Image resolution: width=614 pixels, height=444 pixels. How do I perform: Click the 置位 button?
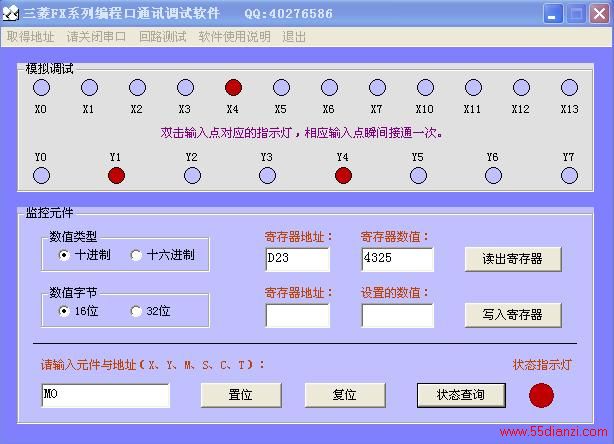[241, 395]
